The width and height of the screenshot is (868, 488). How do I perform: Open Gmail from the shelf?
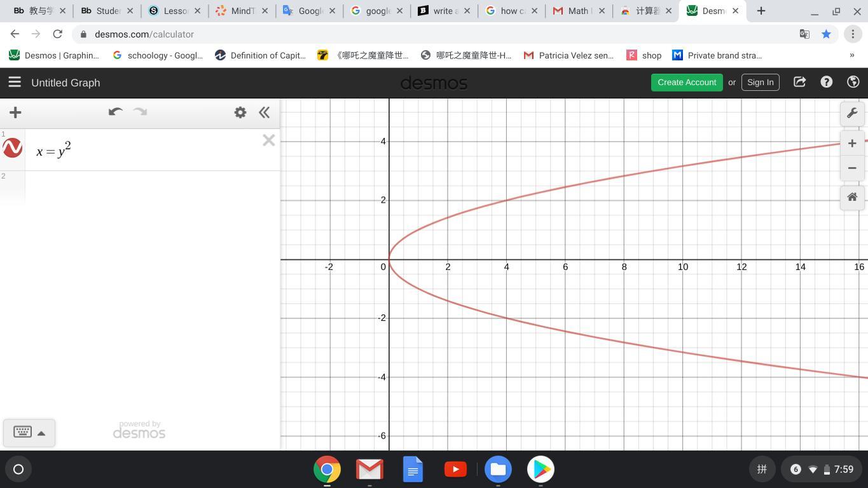coord(369,470)
